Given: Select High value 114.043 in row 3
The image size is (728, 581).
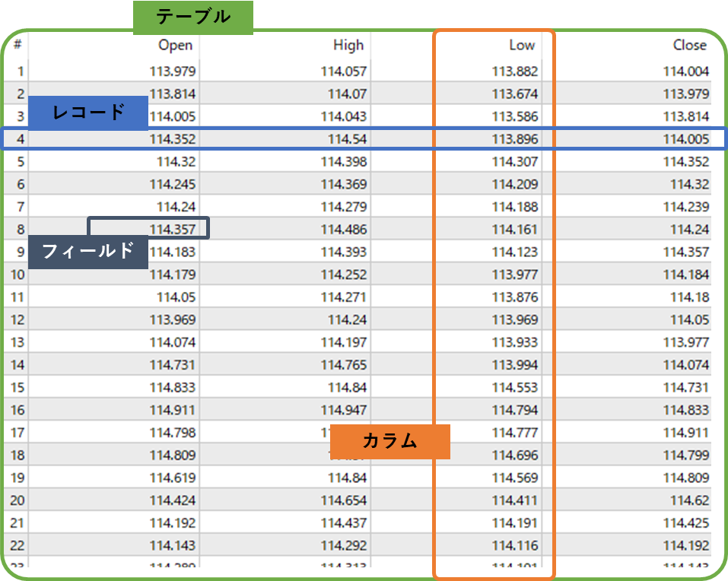Looking at the screenshot, I should click(344, 116).
